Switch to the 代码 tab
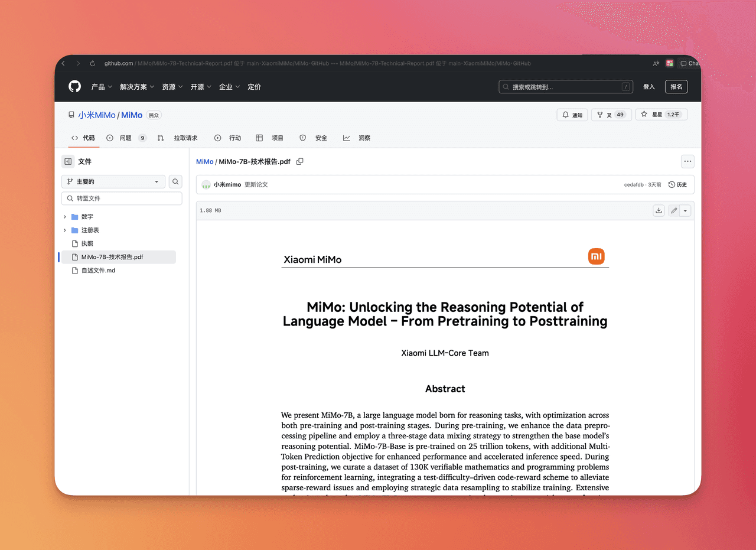The width and height of the screenshot is (756, 550). click(x=83, y=138)
